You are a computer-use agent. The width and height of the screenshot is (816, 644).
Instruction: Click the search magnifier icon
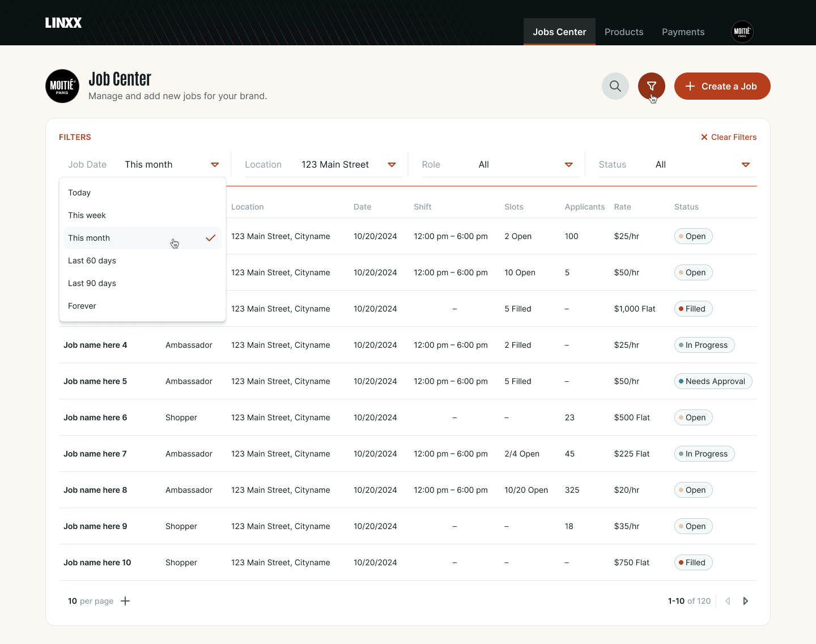[x=615, y=86]
